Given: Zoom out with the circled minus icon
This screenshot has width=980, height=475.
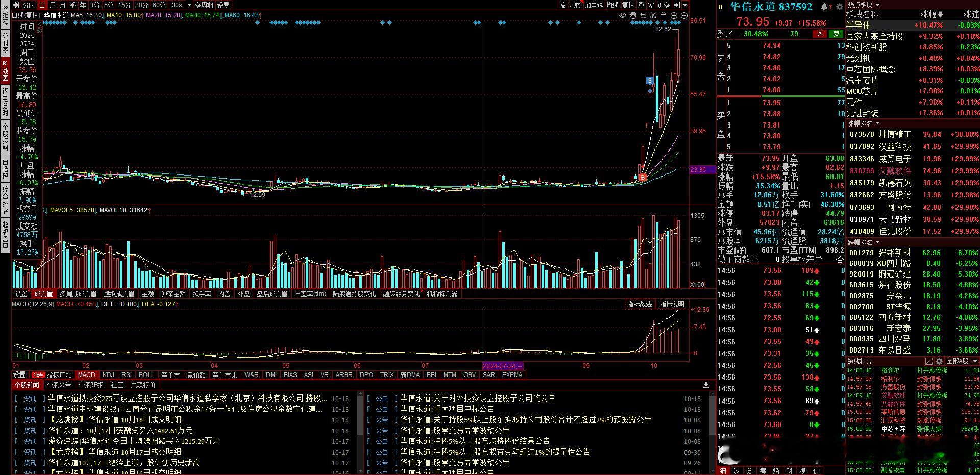Looking at the screenshot, I should 684,15.
